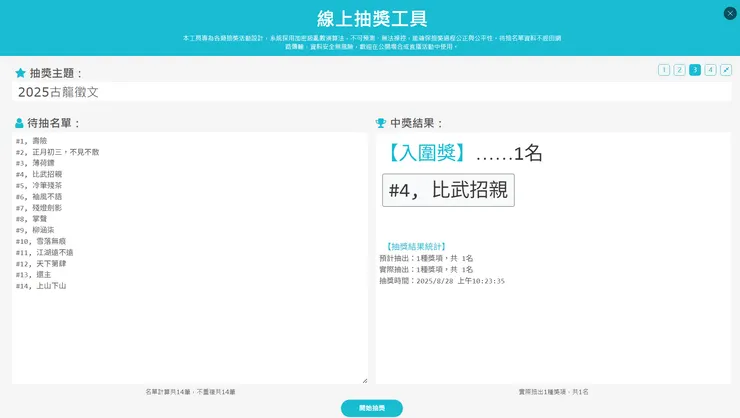Select the highlighted size option 3

pyautogui.click(x=695, y=70)
